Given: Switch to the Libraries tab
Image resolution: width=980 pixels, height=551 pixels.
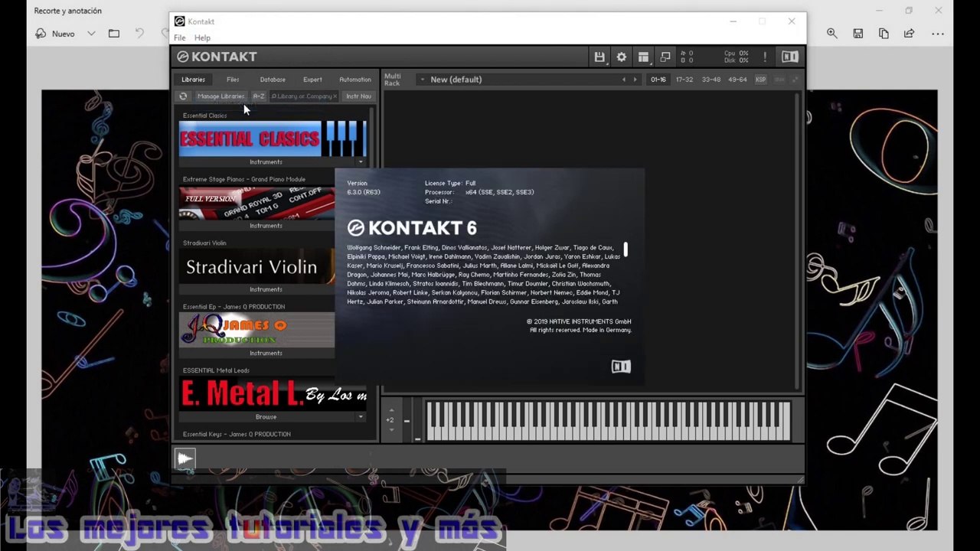Looking at the screenshot, I should 193,80.
